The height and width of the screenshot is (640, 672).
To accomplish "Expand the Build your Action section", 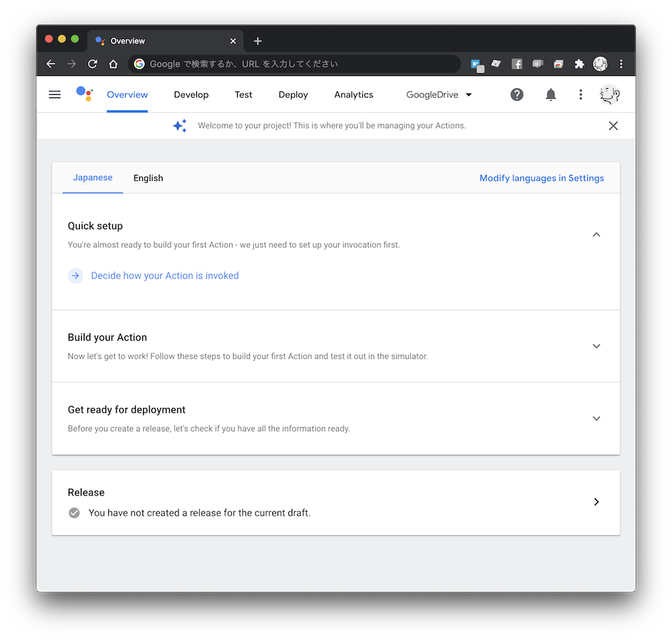I will (x=596, y=346).
